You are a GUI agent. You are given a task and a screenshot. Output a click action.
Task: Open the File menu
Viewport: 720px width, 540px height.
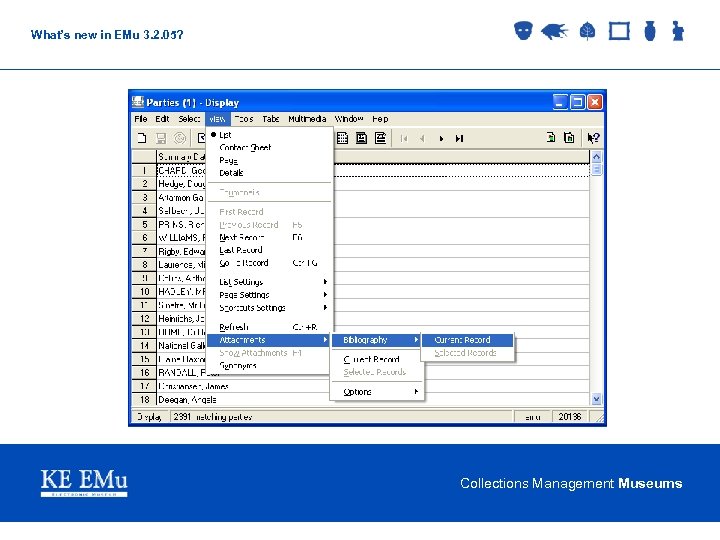coord(141,119)
